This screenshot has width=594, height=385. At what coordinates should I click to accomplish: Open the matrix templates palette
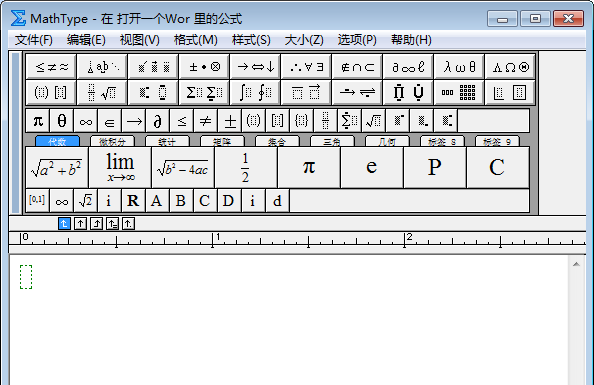coord(459,92)
